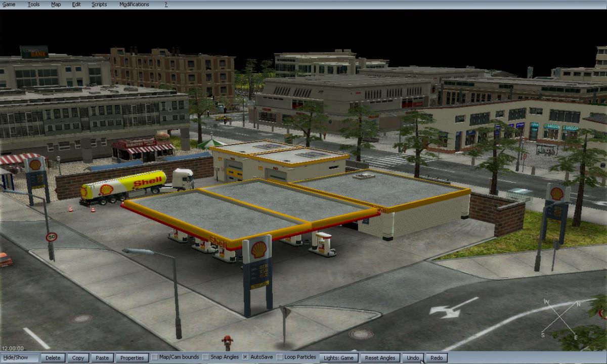The image size is (607, 364).
Task: Select the 50 speed limit sign
Action: [51, 237]
